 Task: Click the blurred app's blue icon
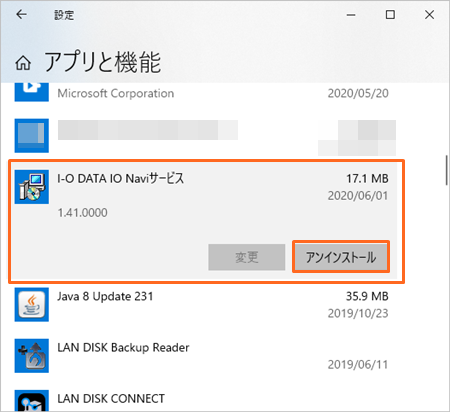(x=32, y=136)
